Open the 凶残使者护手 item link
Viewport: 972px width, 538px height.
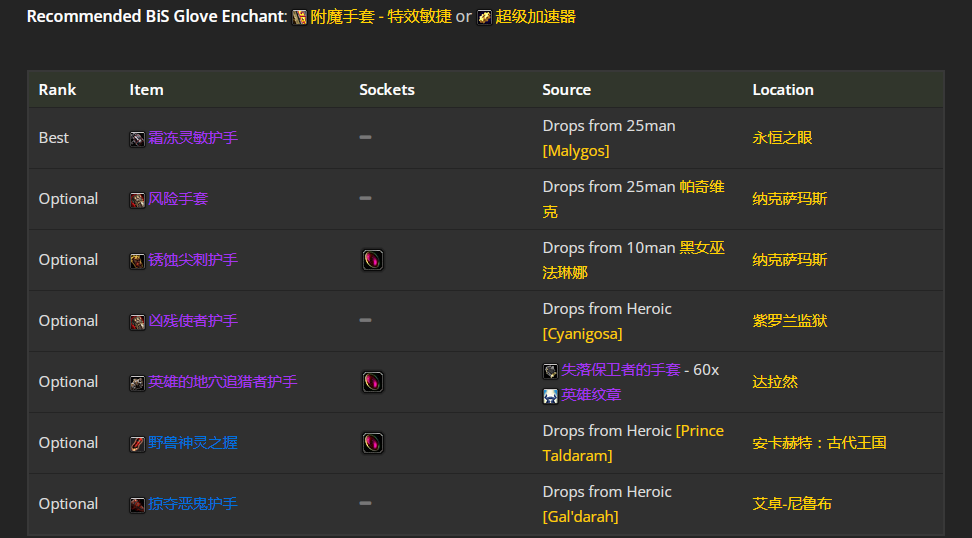coord(193,320)
